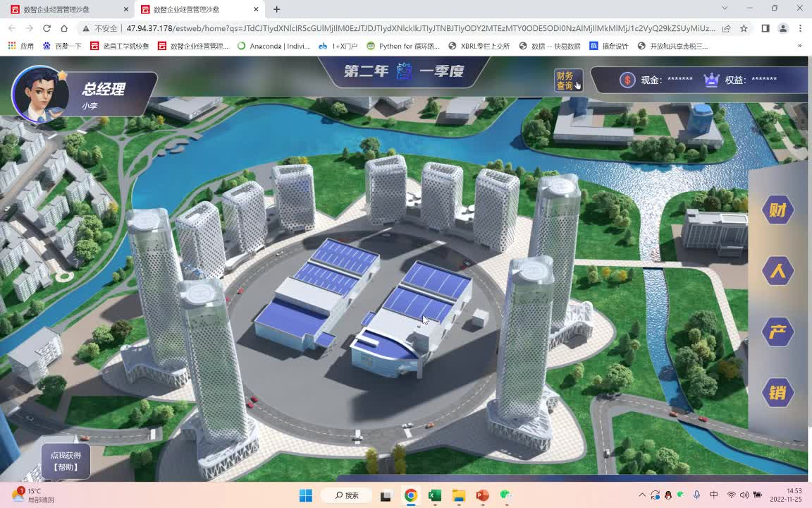Viewport: 812px width, 508px height.
Task: Open the 1+X门户 bookmark
Action: coord(338,46)
